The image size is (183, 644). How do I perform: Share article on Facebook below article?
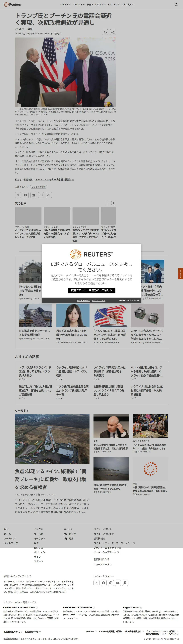click(26, 195)
